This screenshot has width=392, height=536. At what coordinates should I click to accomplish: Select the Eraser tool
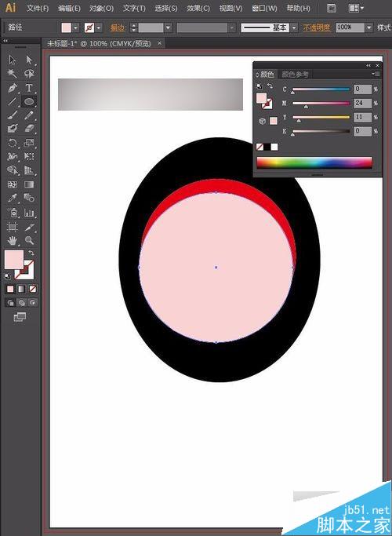coord(29,129)
